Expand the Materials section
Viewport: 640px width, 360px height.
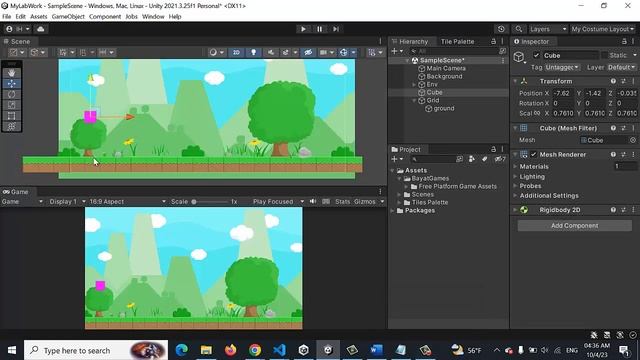515,167
